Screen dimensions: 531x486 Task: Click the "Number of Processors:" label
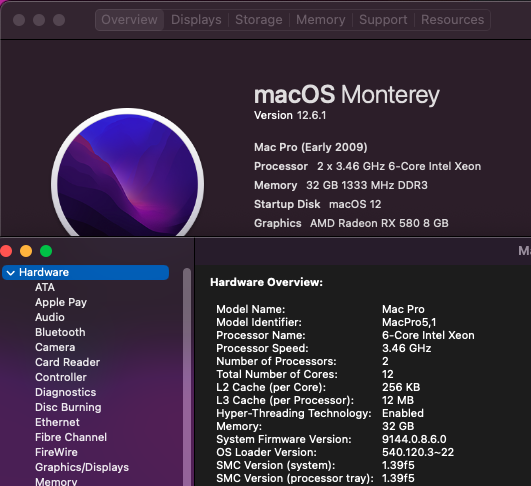pyautogui.click(x=276, y=361)
